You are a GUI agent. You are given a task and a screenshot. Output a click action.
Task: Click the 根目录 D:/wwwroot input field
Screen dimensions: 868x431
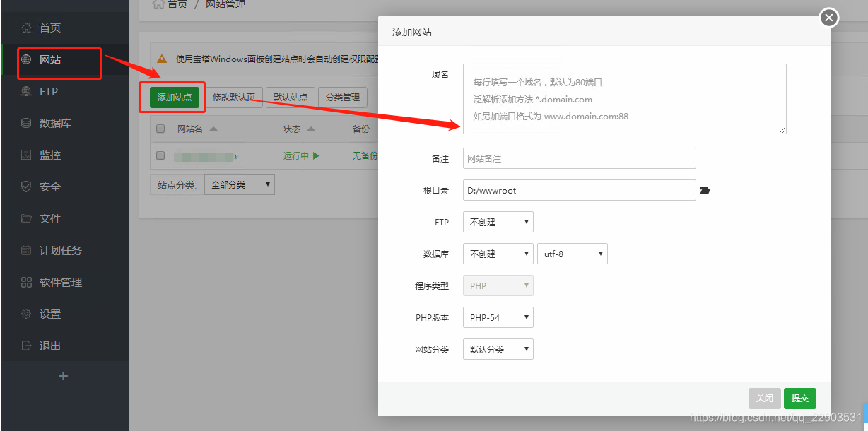coord(580,190)
